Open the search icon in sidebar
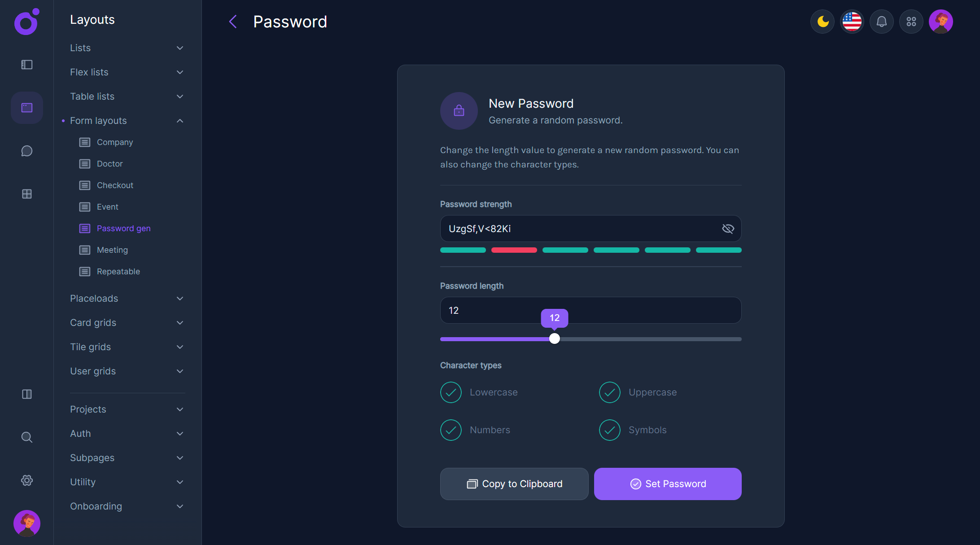Image resolution: width=980 pixels, height=545 pixels. coord(27,437)
